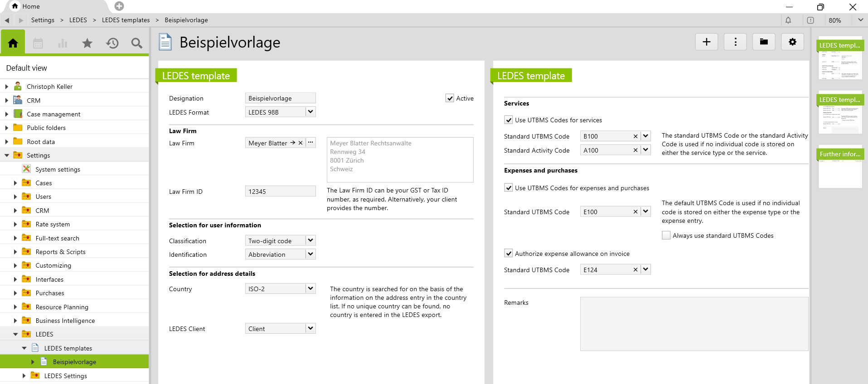This screenshot has width=868, height=384.
Task: Expand the Rate system tree node
Action: click(15, 224)
